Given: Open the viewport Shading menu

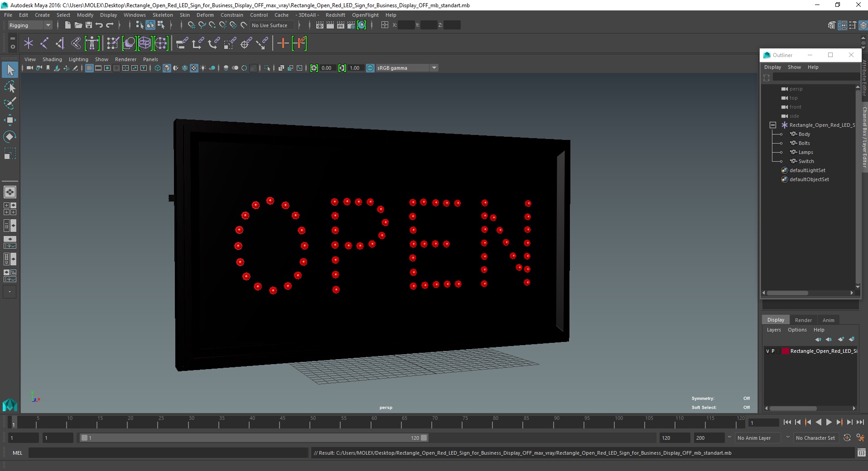Looking at the screenshot, I should coord(52,59).
